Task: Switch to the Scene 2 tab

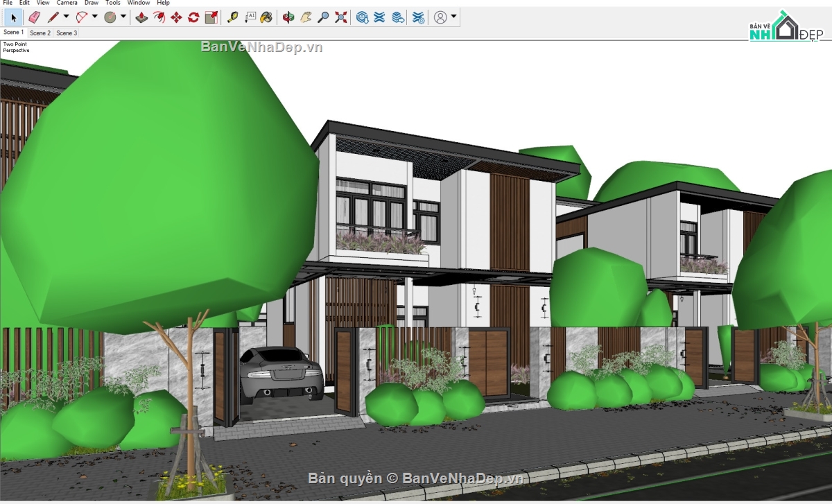Action: pos(40,33)
